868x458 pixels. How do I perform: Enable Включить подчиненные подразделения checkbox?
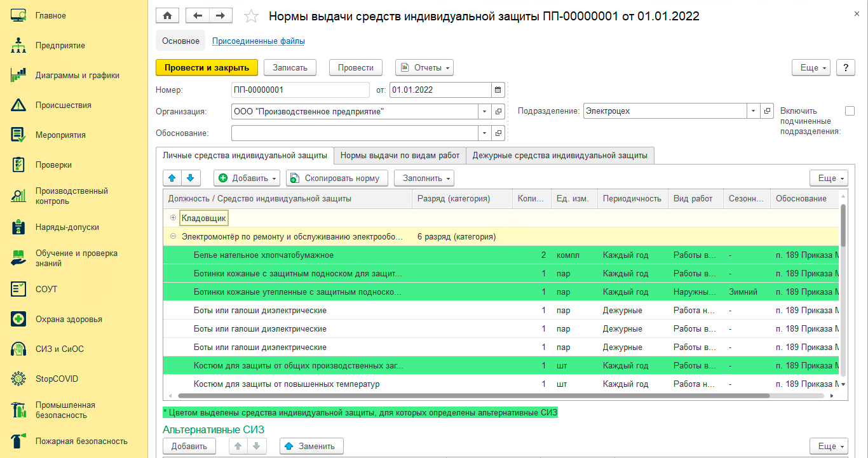pos(850,111)
